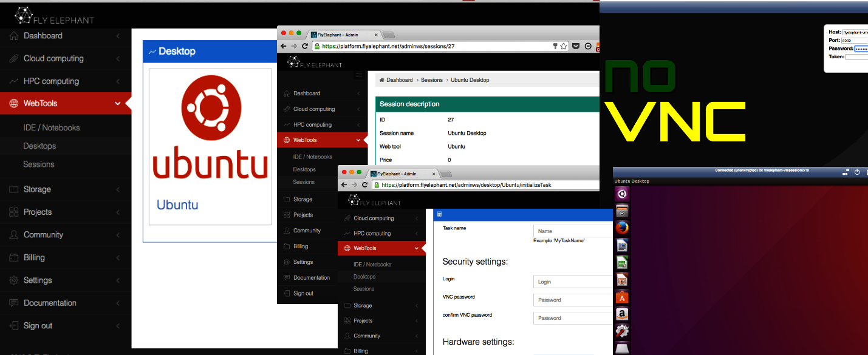The height and width of the screenshot is (355, 868).
Task: Click the Cloud computing paperclip icon in the leftmost sidebar
Action: pos(14,59)
